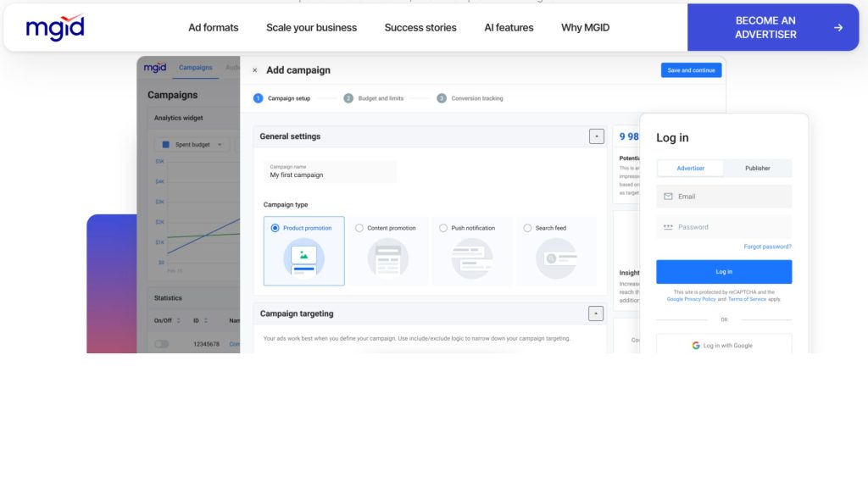Switch to the Advertiser login tab
The height and width of the screenshot is (488, 868).
690,169
